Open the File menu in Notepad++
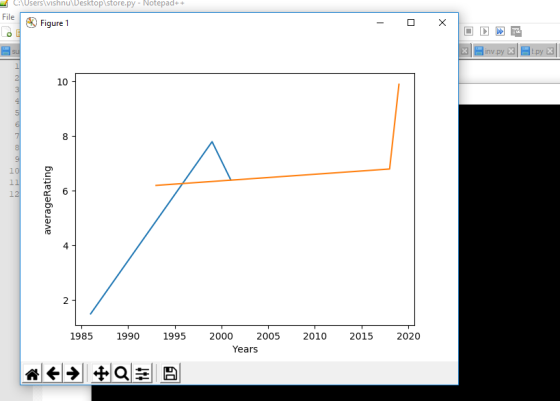Viewport: 560px width, 401px height. point(8,17)
